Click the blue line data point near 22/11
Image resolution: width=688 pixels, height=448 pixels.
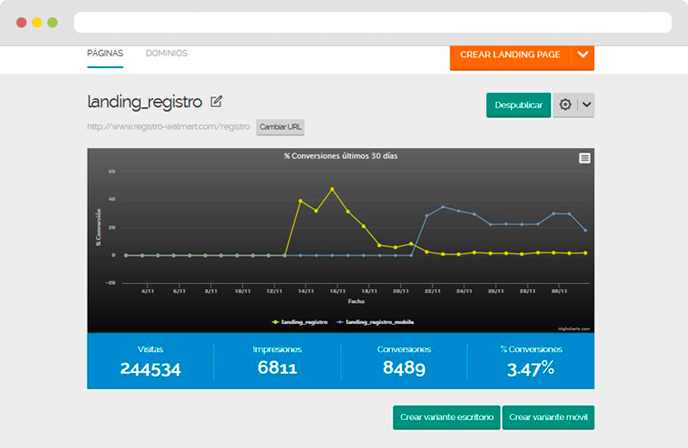(x=427, y=216)
